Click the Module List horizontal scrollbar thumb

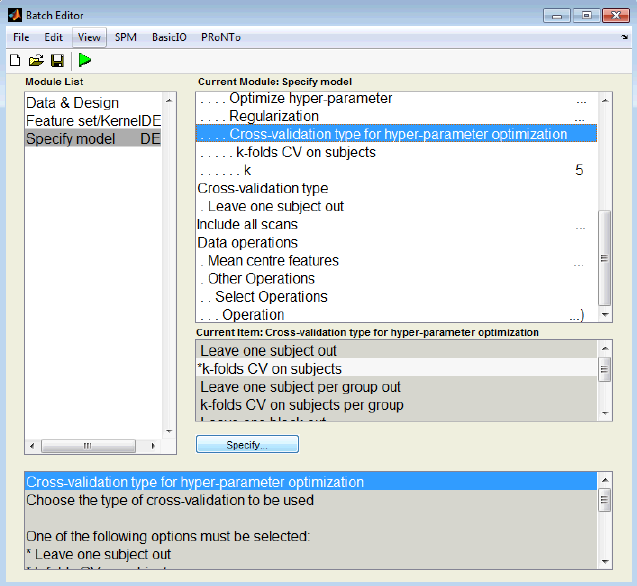[x=88, y=446]
